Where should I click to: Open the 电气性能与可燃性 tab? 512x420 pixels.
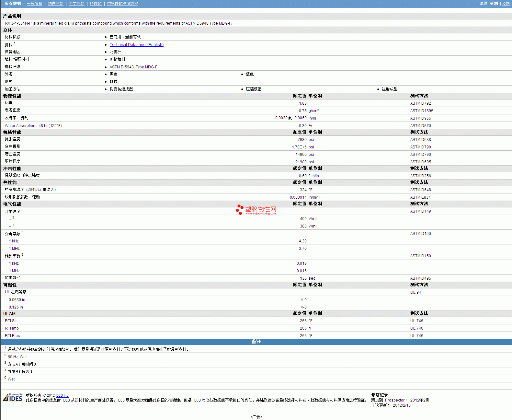click(x=122, y=4)
